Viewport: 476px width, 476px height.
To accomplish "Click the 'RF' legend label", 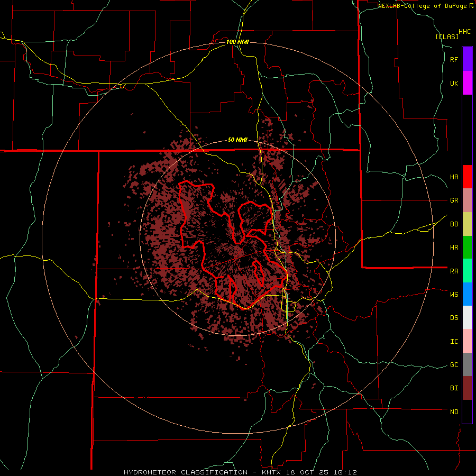I will (454, 59).
